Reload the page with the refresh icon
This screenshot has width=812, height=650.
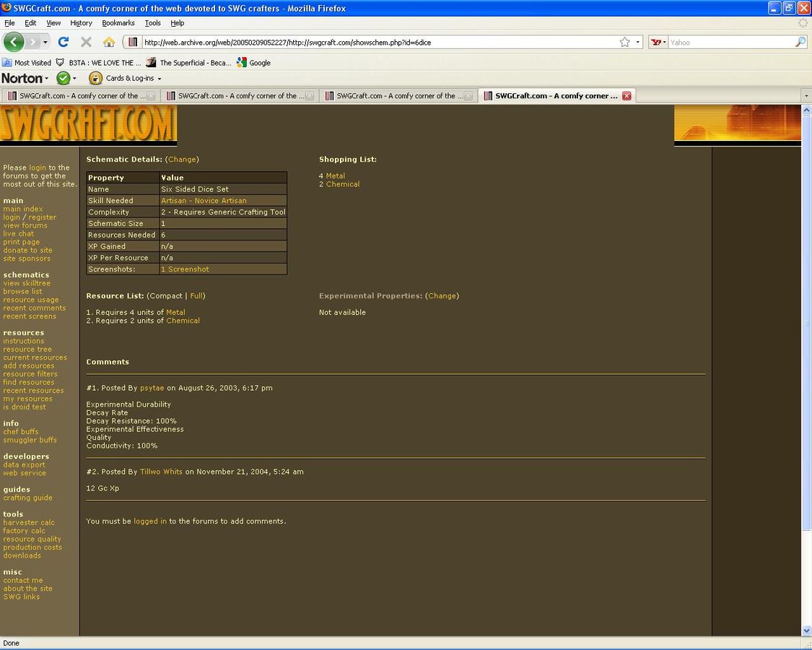64,42
